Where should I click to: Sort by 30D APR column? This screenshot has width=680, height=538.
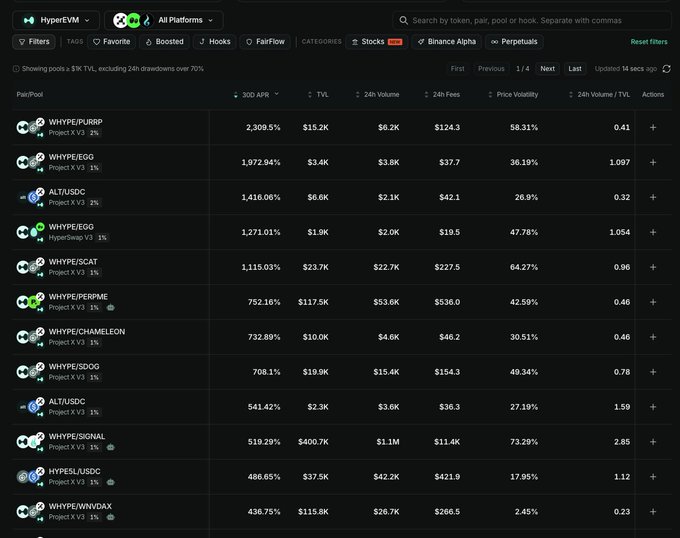coord(252,95)
